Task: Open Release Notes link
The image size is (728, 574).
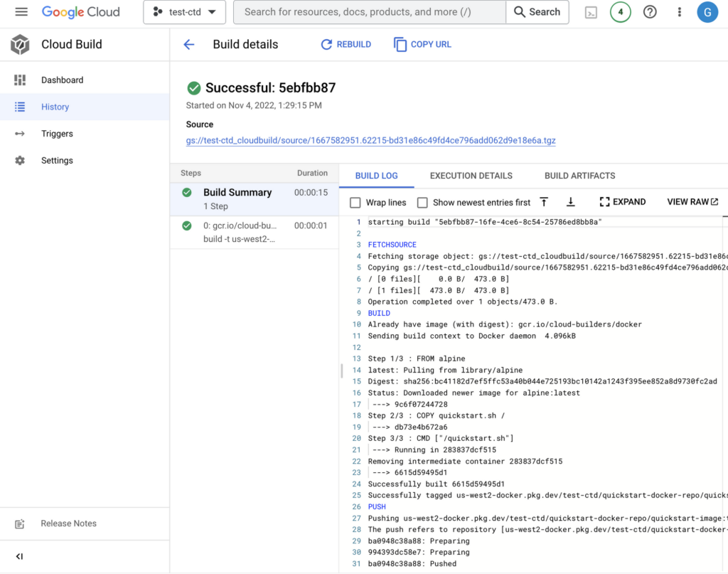Action: (x=69, y=523)
